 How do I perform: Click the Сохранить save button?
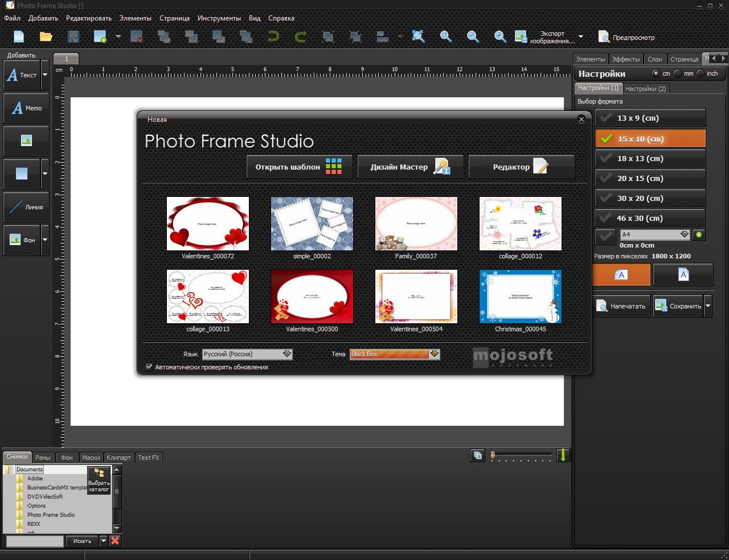point(678,306)
